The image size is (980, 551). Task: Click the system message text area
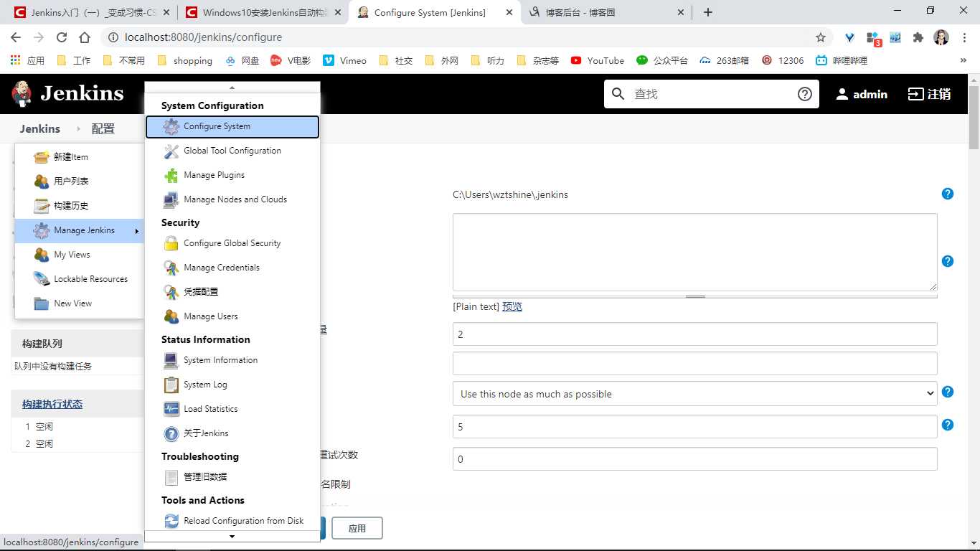coord(694,252)
